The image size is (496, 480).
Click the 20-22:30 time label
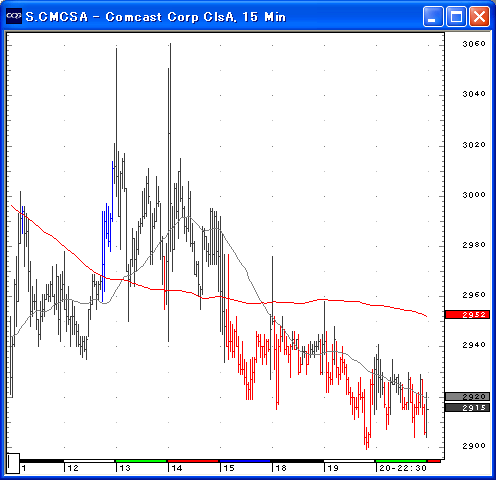(403, 468)
